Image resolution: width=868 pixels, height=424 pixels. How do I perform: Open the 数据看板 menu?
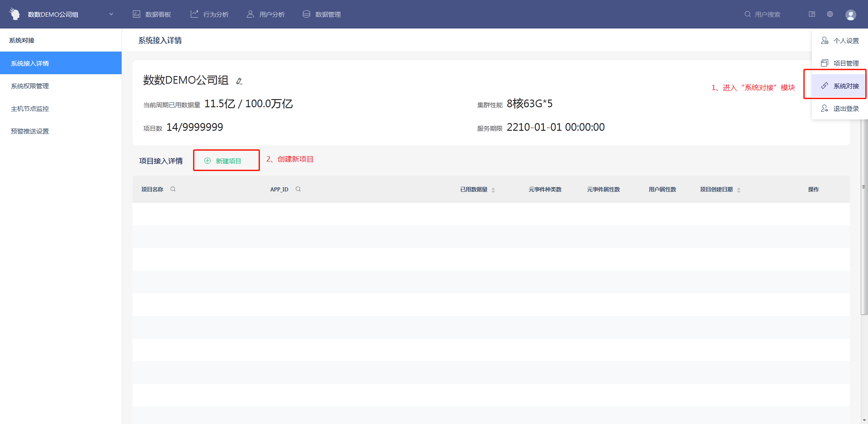(152, 14)
